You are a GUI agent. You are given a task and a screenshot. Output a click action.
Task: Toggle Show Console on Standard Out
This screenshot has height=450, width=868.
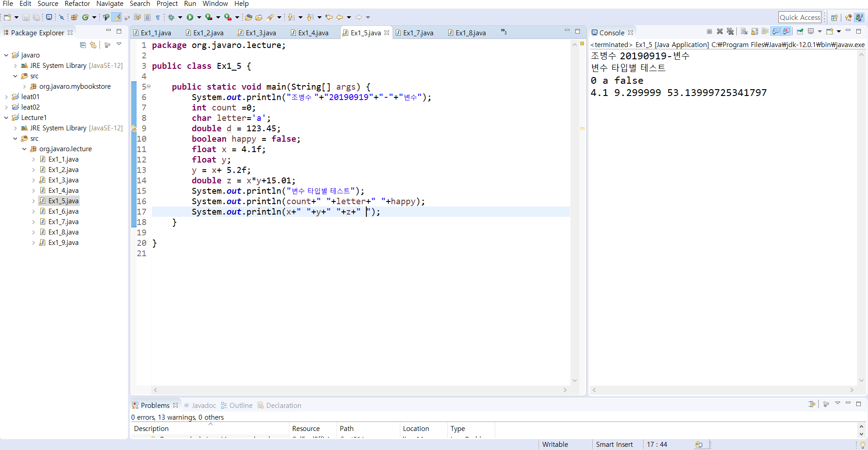(x=776, y=31)
